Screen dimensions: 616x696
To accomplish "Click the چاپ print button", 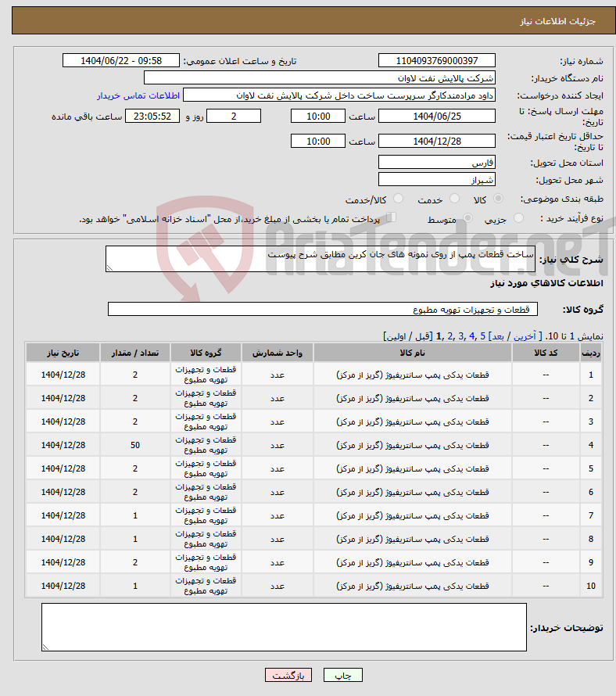I will pos(343,675).
